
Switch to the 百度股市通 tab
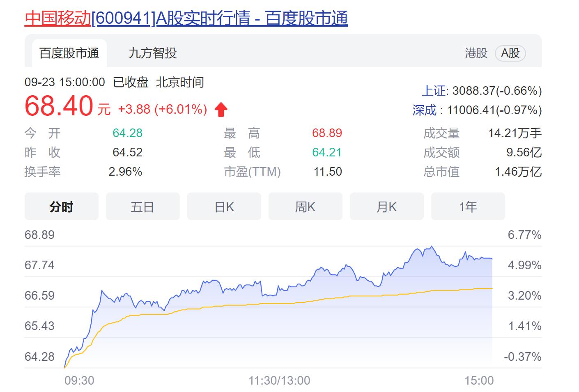click(x=69, y=53)
